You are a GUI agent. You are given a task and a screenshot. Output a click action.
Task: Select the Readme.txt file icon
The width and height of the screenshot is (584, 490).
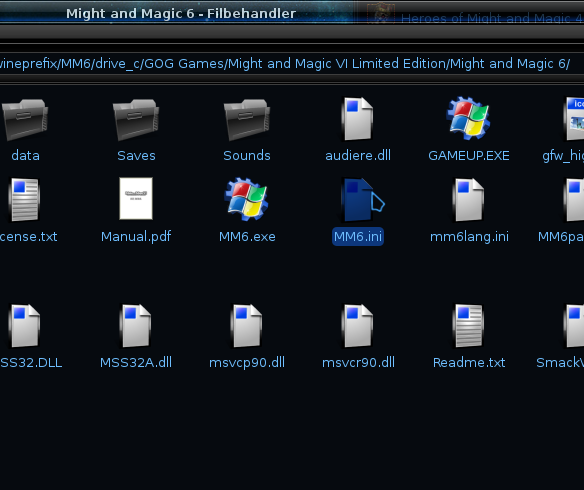(x=468, y=326)
